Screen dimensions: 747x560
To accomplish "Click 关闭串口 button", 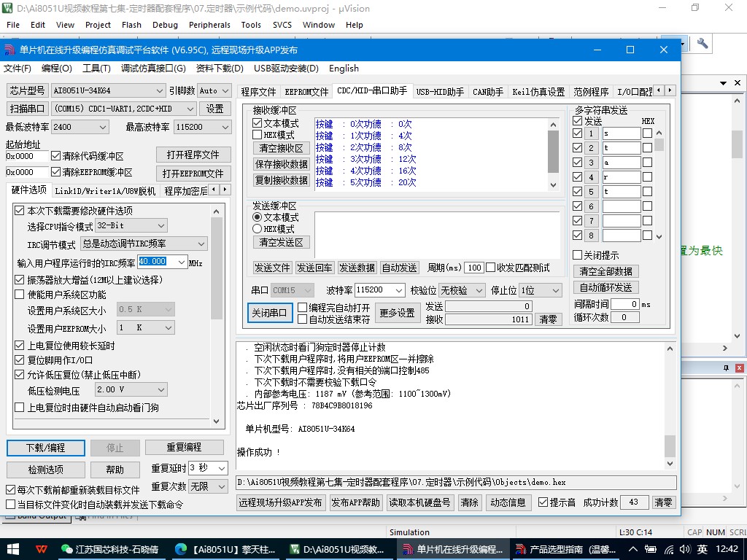I will [269, 313].
